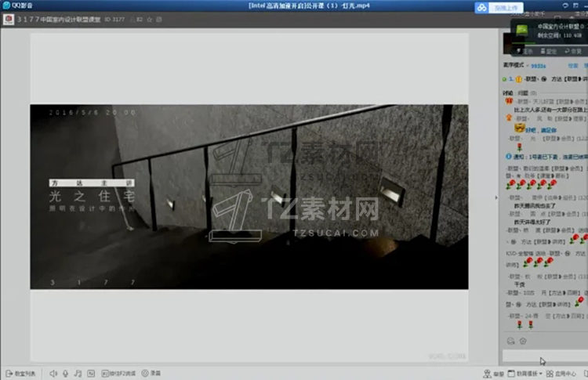Collapse the right panel with the arrow handle

point(496,197)
